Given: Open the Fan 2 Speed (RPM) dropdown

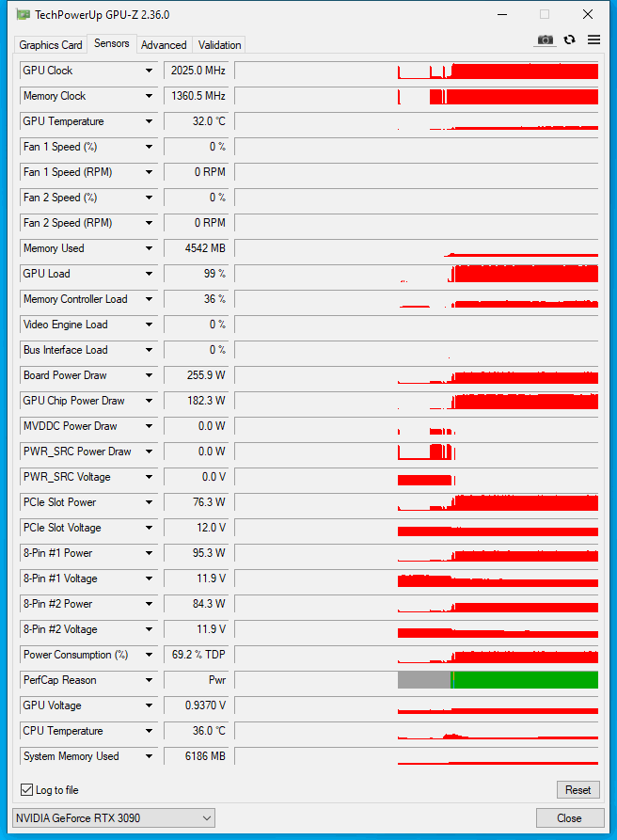Looking at the screenshot, I should 149,223.
